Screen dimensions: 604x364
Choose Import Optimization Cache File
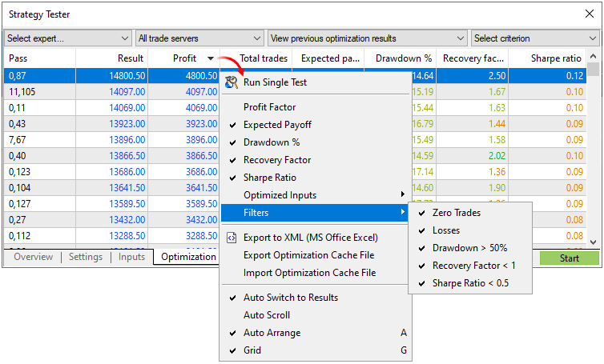pyautogui.click(x=315, y=273)
